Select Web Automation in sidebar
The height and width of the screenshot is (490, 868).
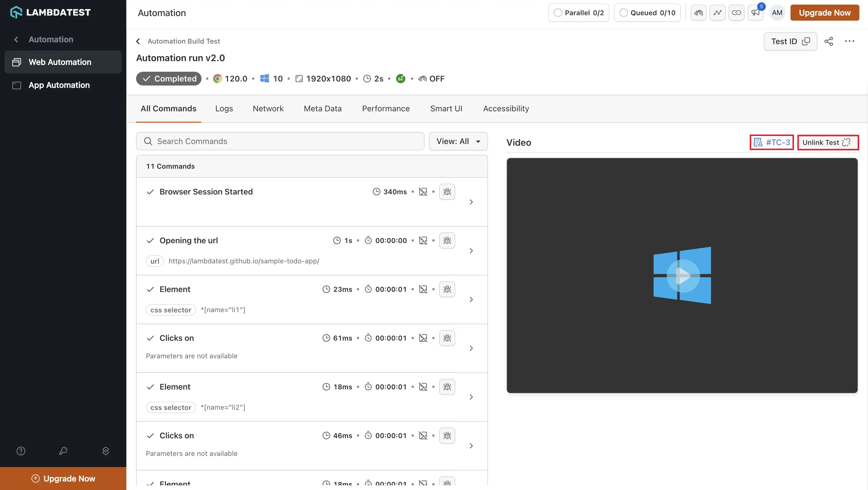pos(63,62)
